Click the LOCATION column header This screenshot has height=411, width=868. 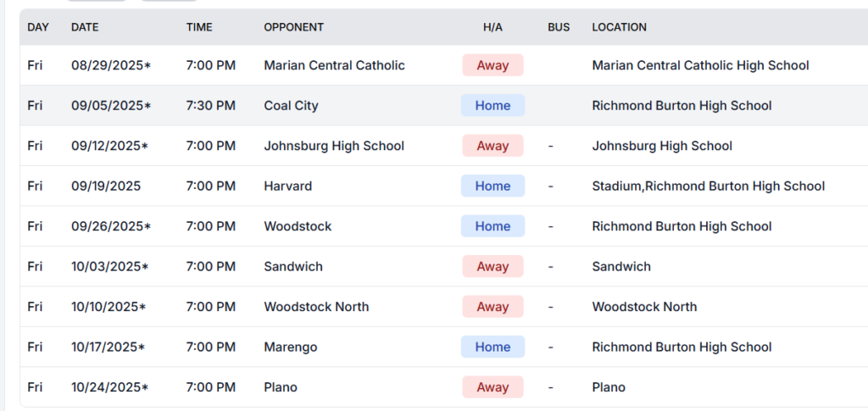(x=619, y=27)
